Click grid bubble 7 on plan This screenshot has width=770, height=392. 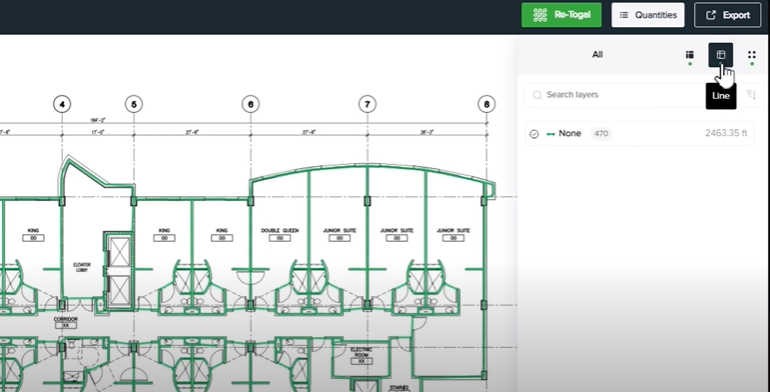tap(367, 104)
